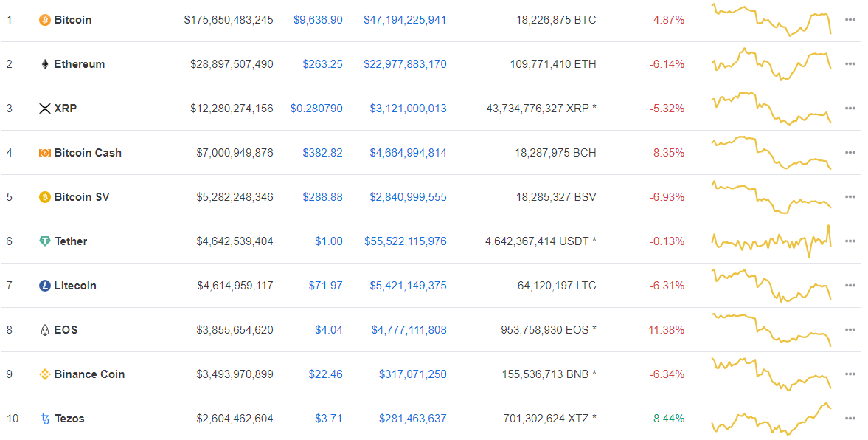
Task: Open the three-dot menu for EOS
Action: [850, 329]
